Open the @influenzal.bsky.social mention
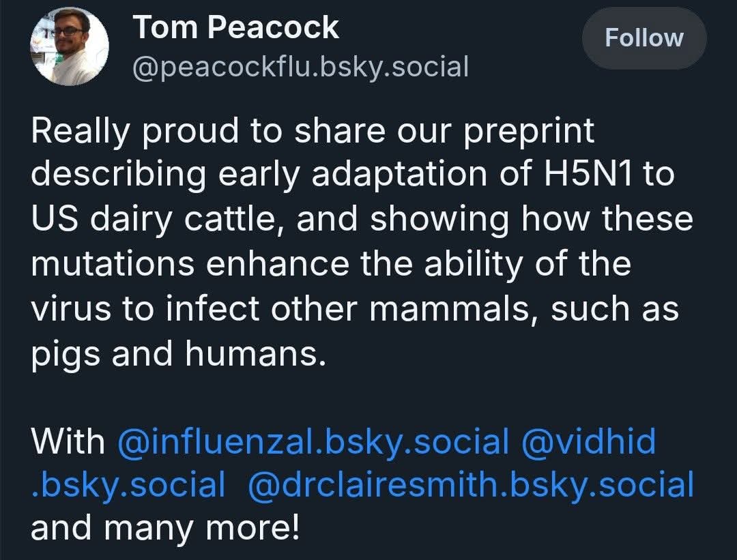This screenshot has height=560, width=737. click(x=313, y=441)
